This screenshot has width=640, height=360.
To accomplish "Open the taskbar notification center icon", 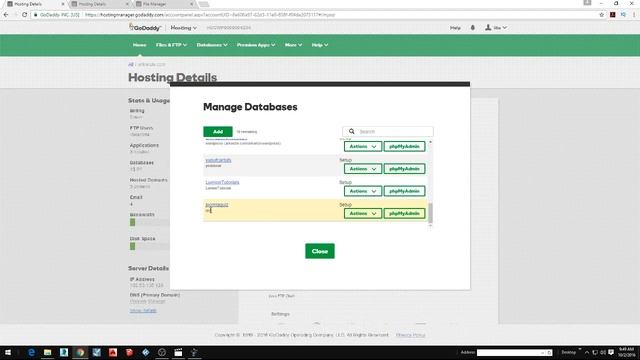I will pyautogui.click(x=611, y=352).
